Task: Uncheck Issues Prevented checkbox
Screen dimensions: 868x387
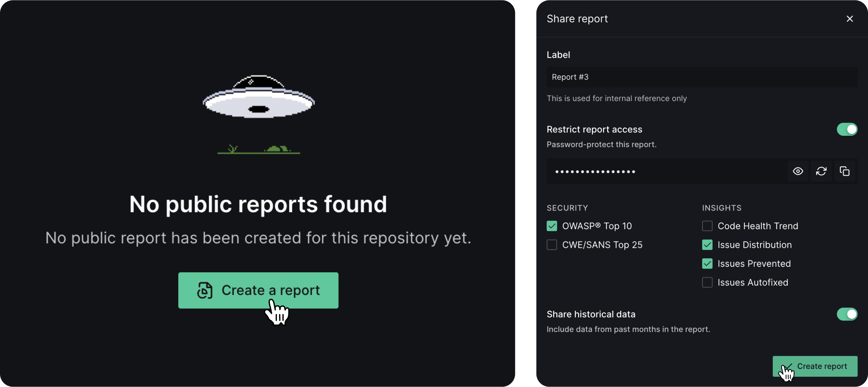Action: coord(707,264)
